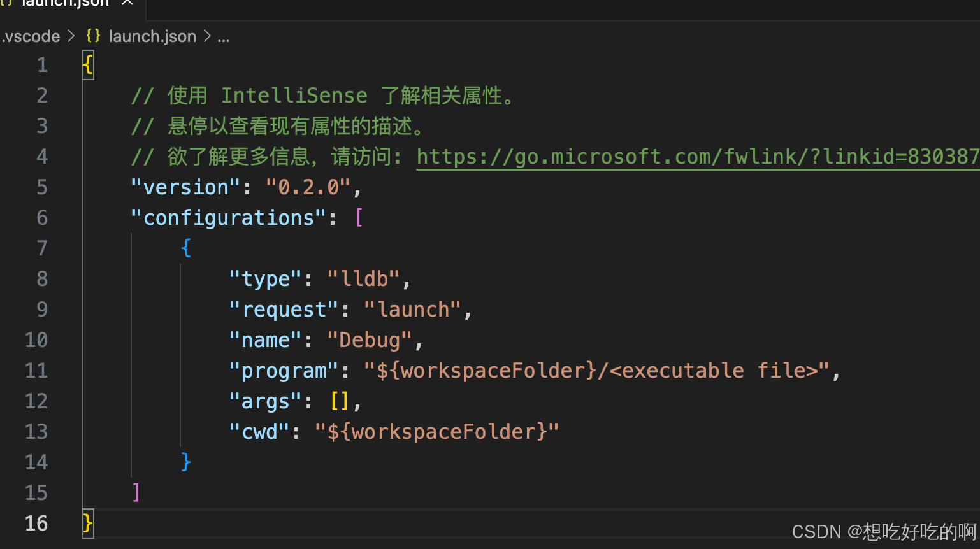Click the JSON braces icon in breadcrumb
Image resolution: width=980 pixels, height=549 pixels.
coord(93,36)
